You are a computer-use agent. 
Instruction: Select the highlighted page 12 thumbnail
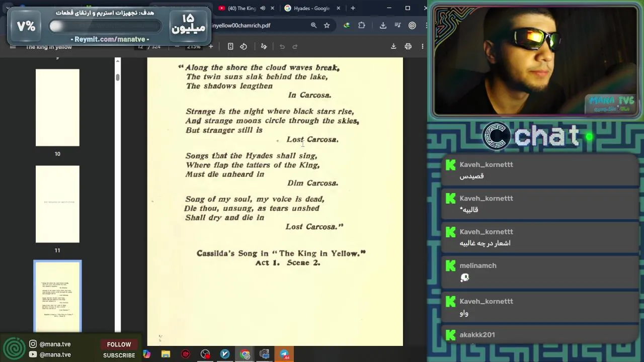pos(57,296)
